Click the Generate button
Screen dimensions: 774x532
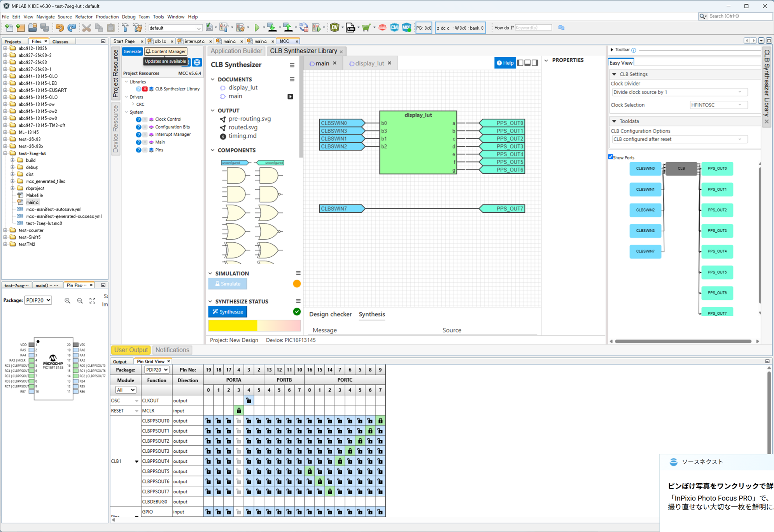point(132,51)
